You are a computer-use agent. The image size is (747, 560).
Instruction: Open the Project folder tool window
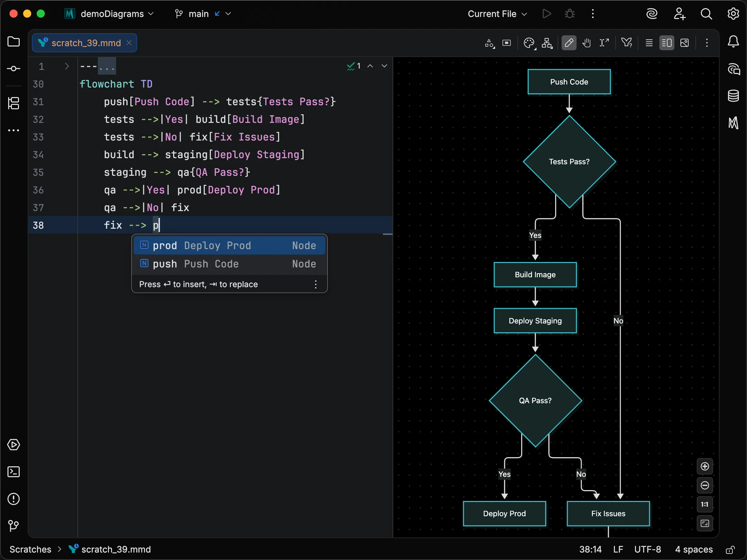click(x=14, y=42)
